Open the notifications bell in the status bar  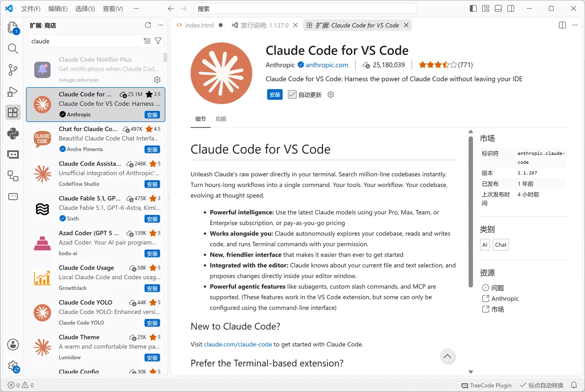(x=574, y=385)
